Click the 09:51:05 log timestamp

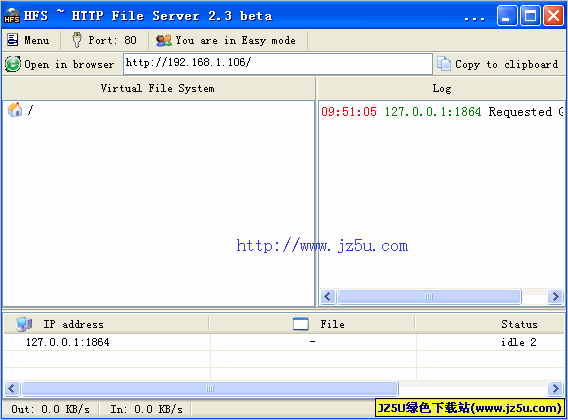pos(349,112)
